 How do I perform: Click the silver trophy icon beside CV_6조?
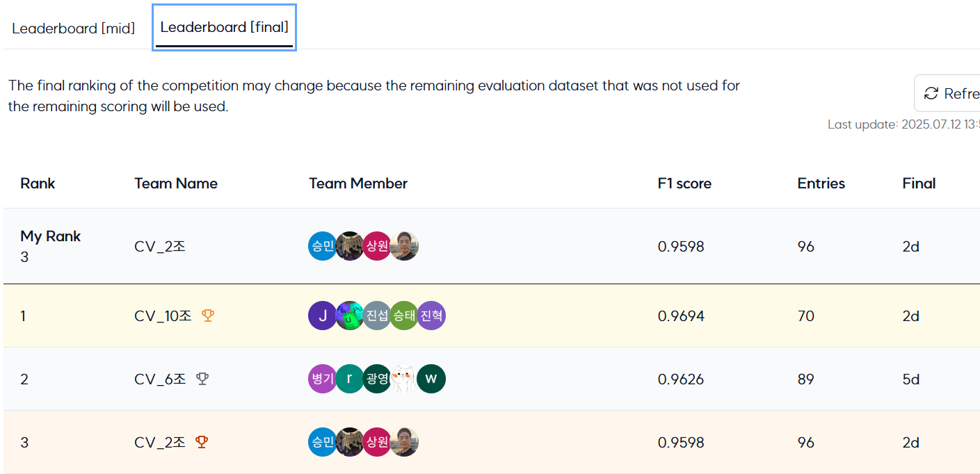pos(202,379)
